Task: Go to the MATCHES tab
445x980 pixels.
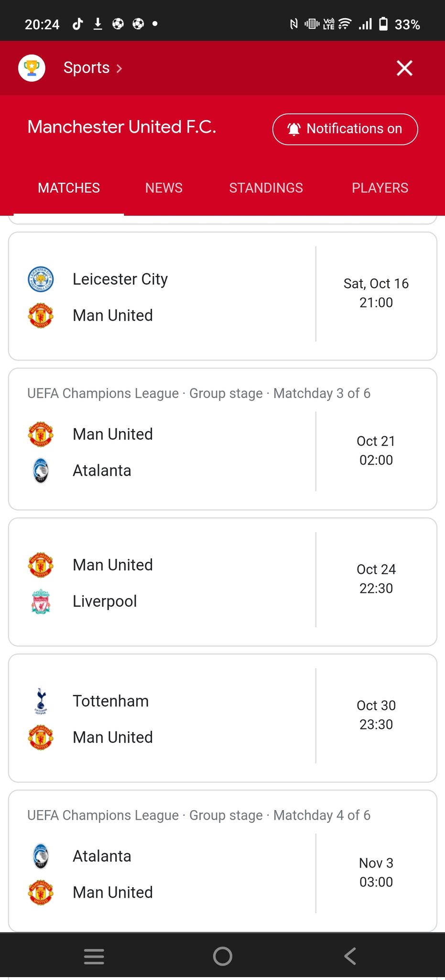Action: (x=69, y=188)
